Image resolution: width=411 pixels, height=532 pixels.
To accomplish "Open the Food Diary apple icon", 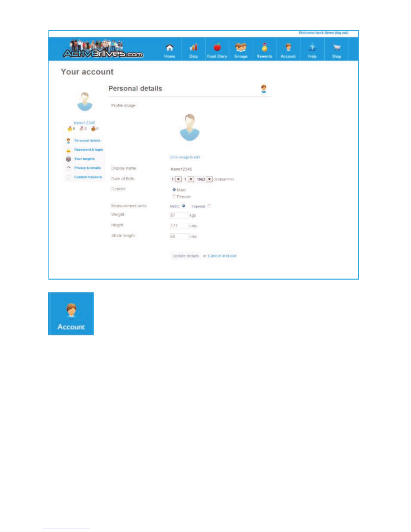I will (217, 47).
